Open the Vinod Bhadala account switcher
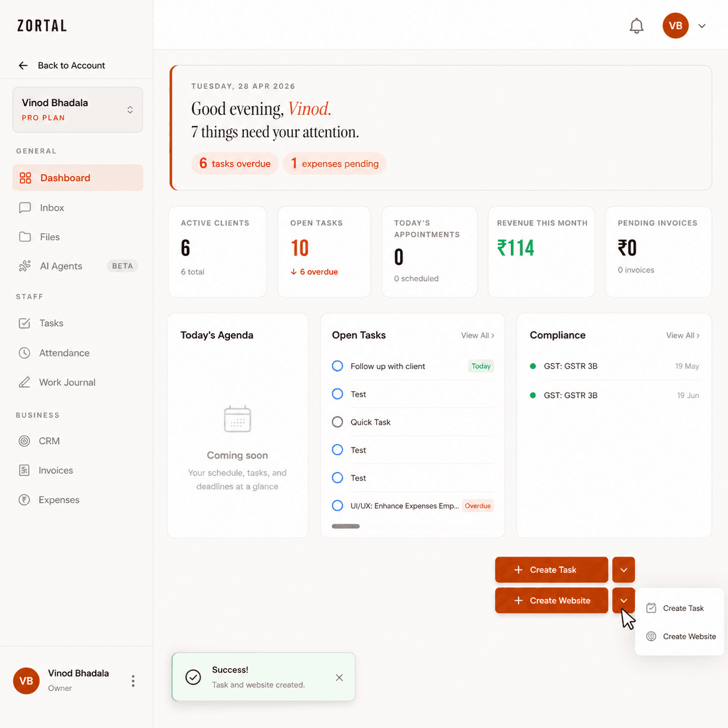This screenshot has height=728, width=728. point(78,110)
